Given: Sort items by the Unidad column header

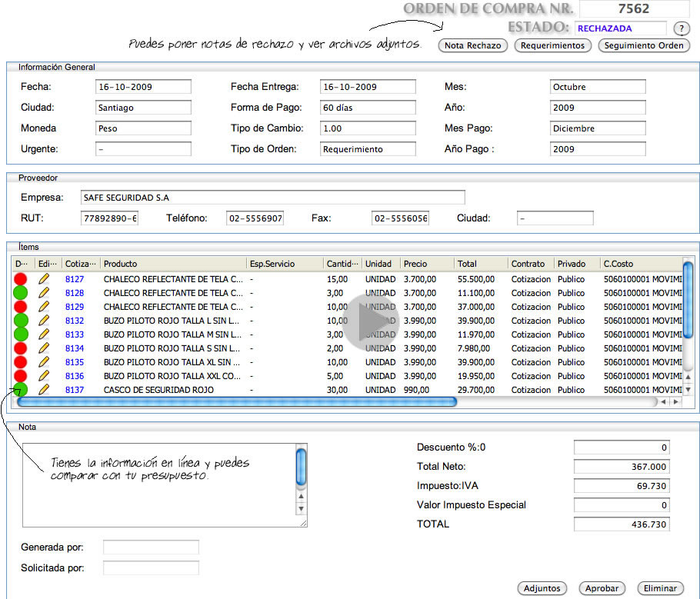Looking at the screenshot, I should [x=381, y=264].
